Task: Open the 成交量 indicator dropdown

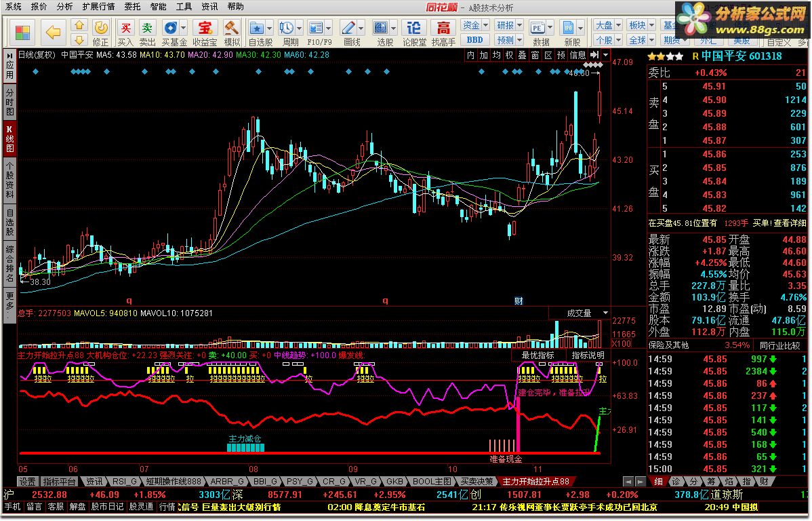Action: click(x=605, y=313)
